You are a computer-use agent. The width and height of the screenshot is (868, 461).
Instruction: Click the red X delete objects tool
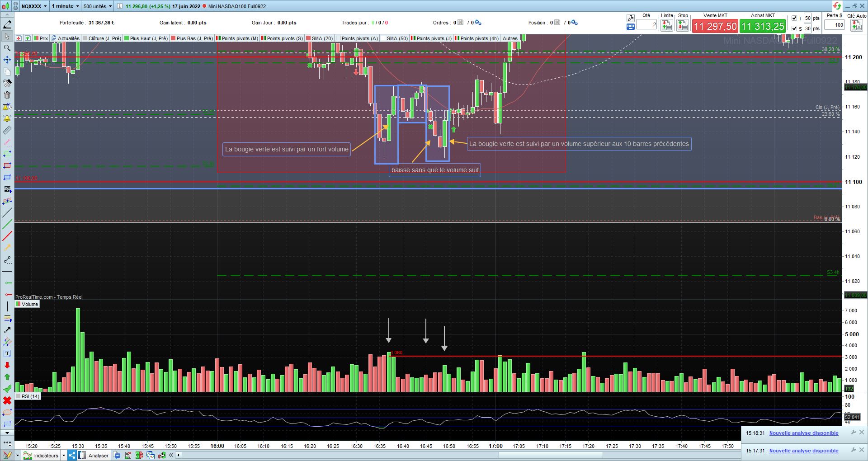click(x=7, y=400)
